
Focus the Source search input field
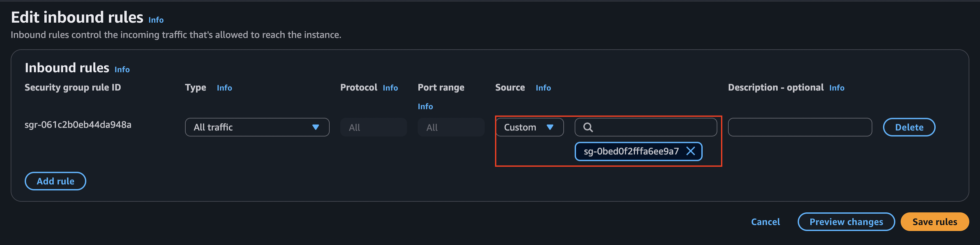point(652,127)
